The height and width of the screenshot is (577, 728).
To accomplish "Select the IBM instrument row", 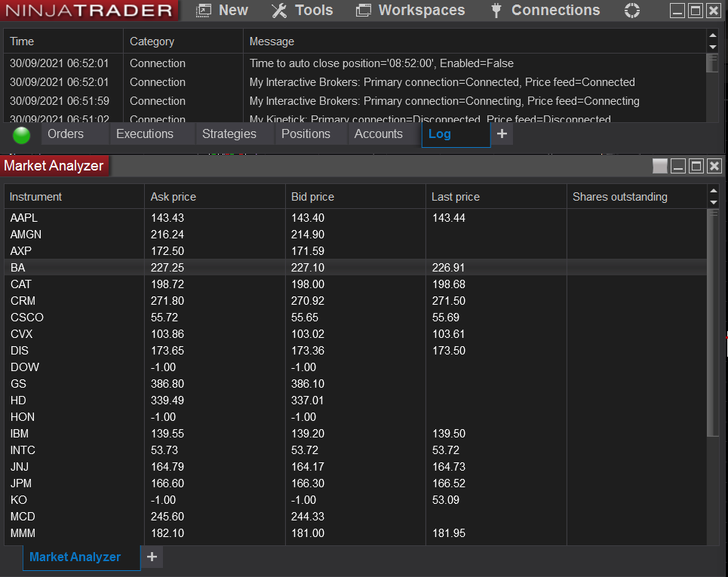I will click(x=355, y=434).
